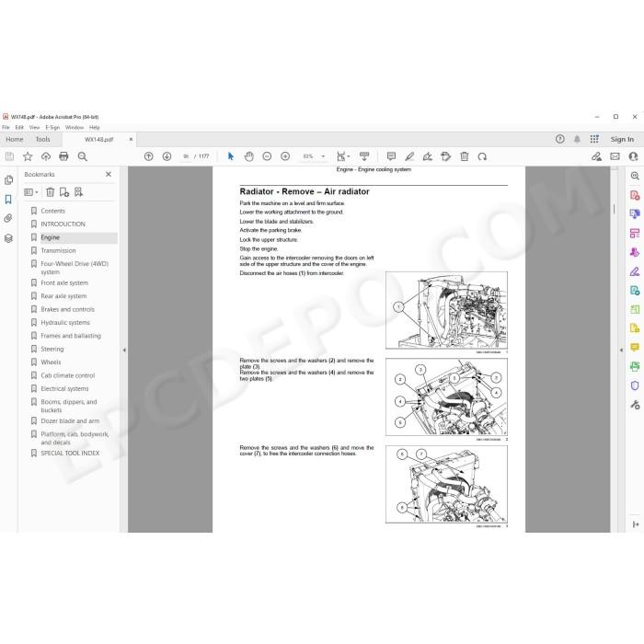Screen dimensions: 644x644
Task: Delete the selected bookmark via trash icon
Action: point(50,191)
